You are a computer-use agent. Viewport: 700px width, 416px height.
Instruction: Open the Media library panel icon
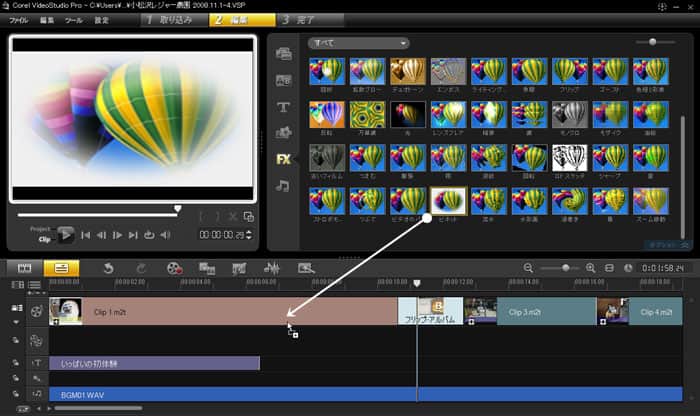(283, 54)
